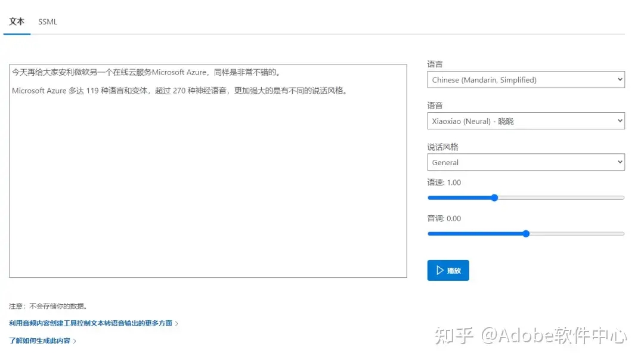Click the arrow icon after 利用音频内容创建工具 link

tap(177, 323)
